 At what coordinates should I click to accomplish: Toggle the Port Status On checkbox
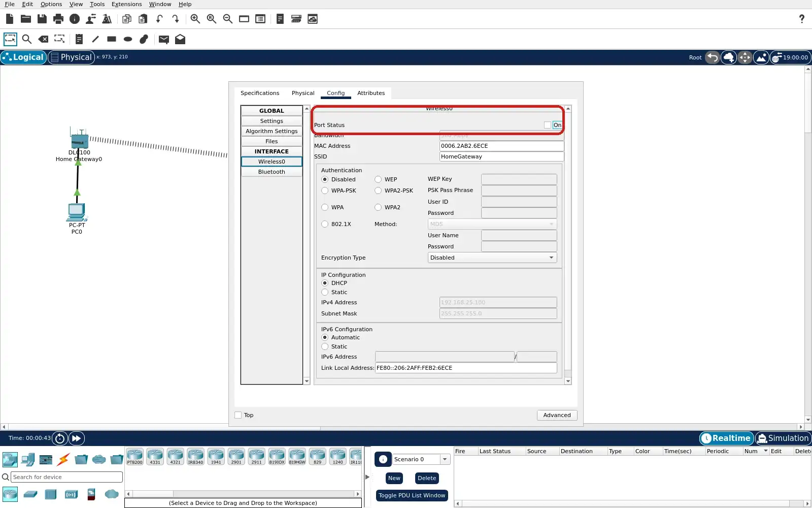click(x=547, y=125)
